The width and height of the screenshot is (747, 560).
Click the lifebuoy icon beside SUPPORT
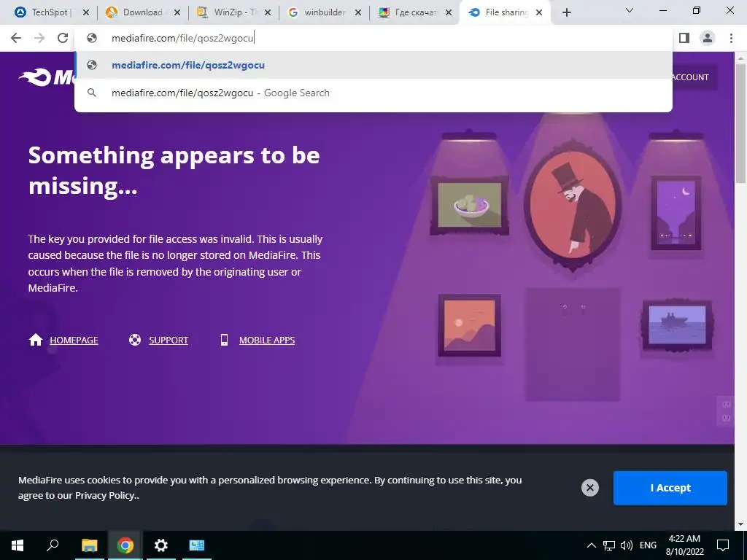coord(135,340)
